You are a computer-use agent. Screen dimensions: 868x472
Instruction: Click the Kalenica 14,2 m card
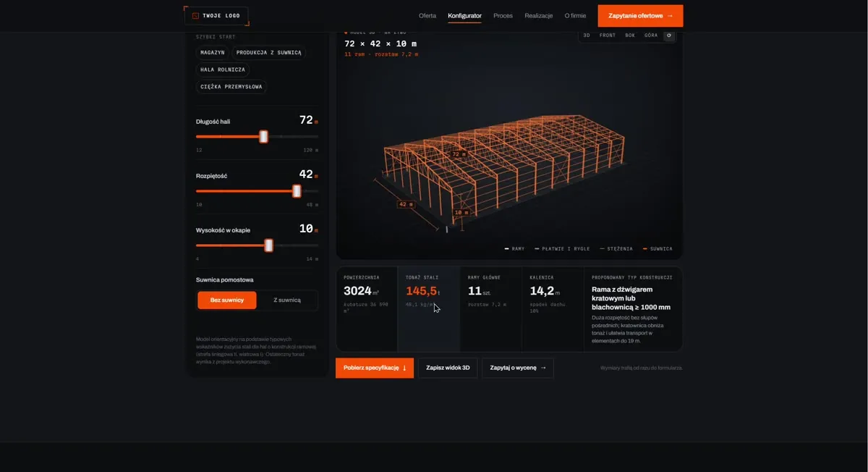click(x=553, y=309)
